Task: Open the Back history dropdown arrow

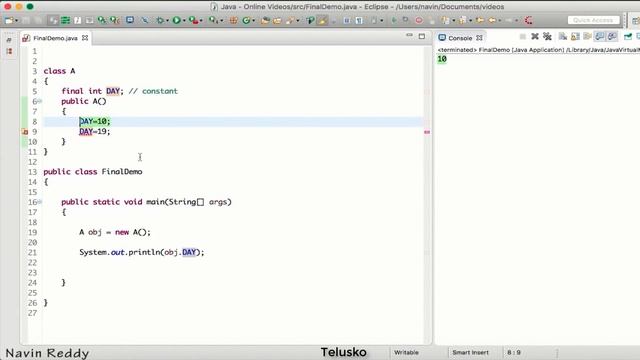Action: 500,20
